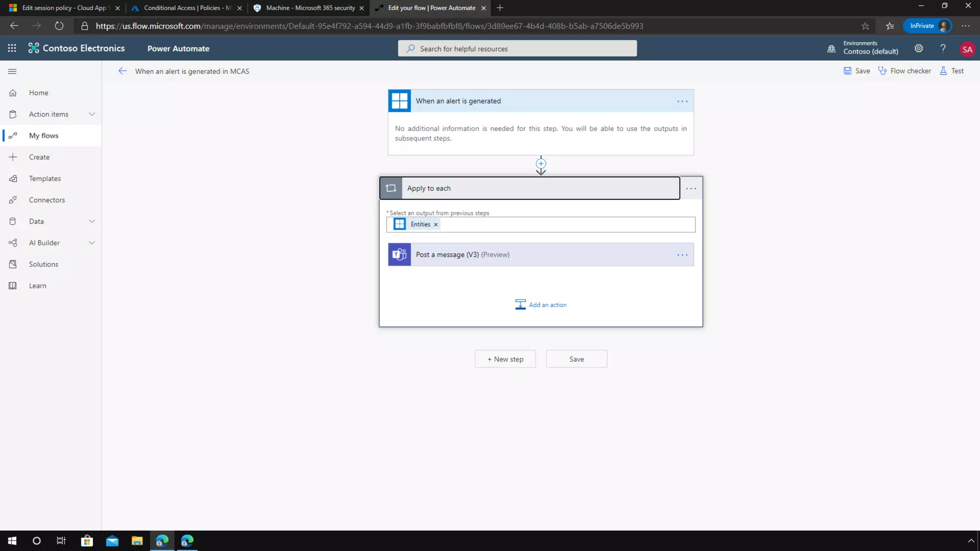The height and width of the screenshot is (551, 980).
Task: Click the Save button below the flow
Action: click(576, 359)
